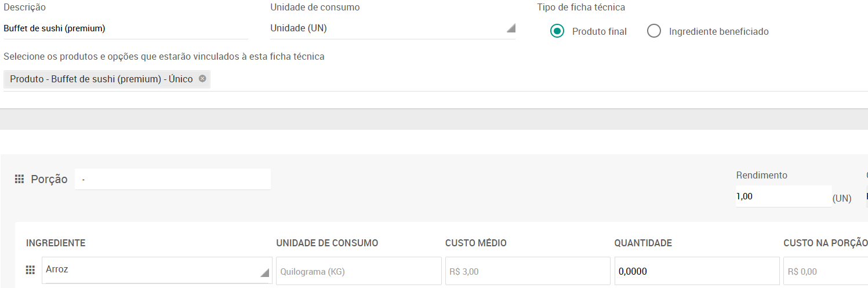
Task: Click the Porção name input field
Action: coord(173,179)
